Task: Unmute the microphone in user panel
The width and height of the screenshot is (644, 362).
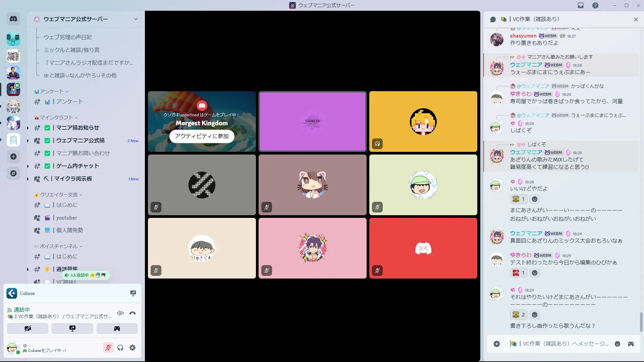Action: click(x=108, y=348)
